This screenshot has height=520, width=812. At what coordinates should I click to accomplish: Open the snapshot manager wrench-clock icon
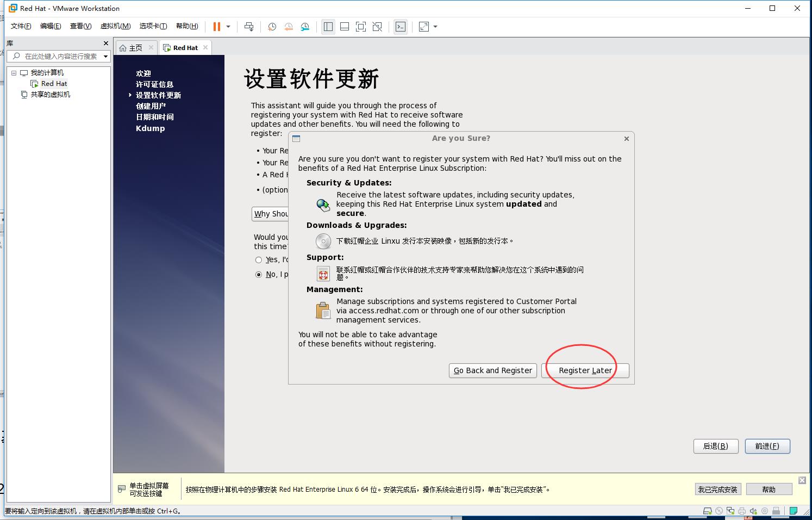(x=305, y=27)
